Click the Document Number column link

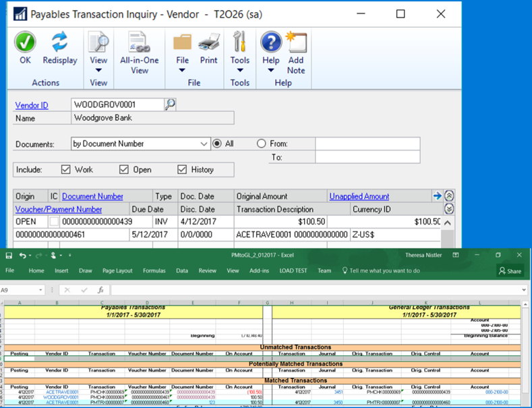pyautogui.click(x=92, y=196)
